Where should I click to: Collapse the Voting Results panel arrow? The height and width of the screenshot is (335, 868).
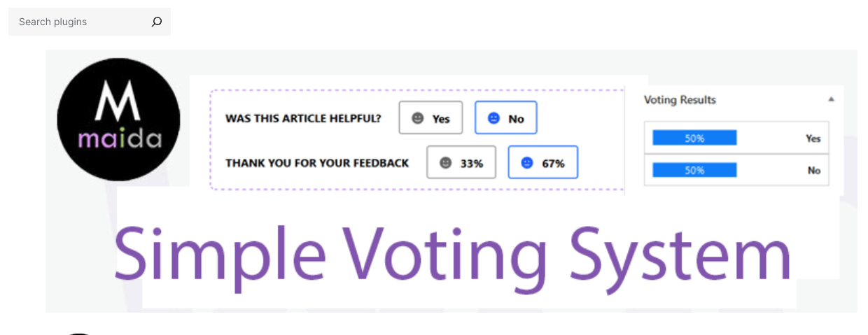click(831, 100)
